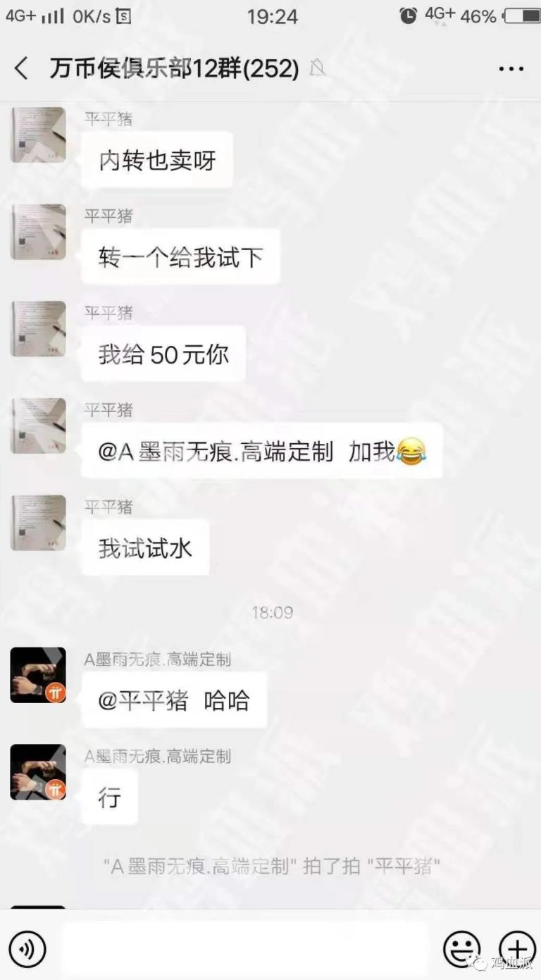This screenshot has width=541, height=980.
Task: Select the 我试试水 message bubble
Action: click(x=145, y=547)
